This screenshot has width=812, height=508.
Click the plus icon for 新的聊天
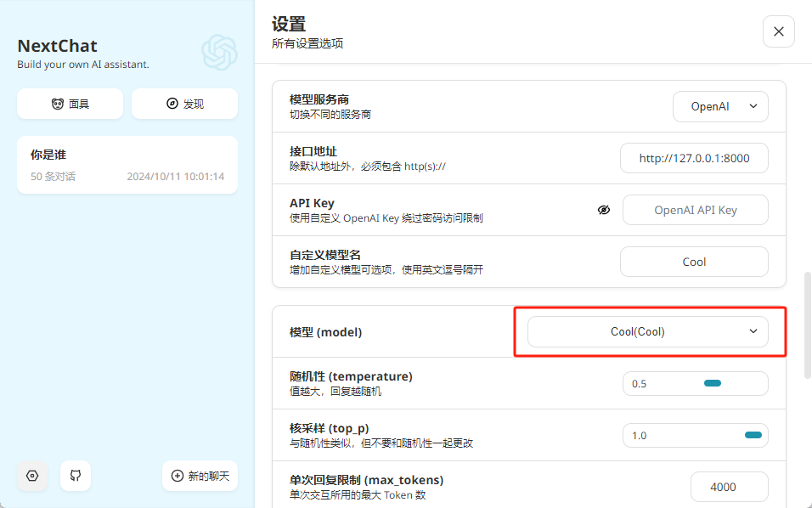pos(178,476)
